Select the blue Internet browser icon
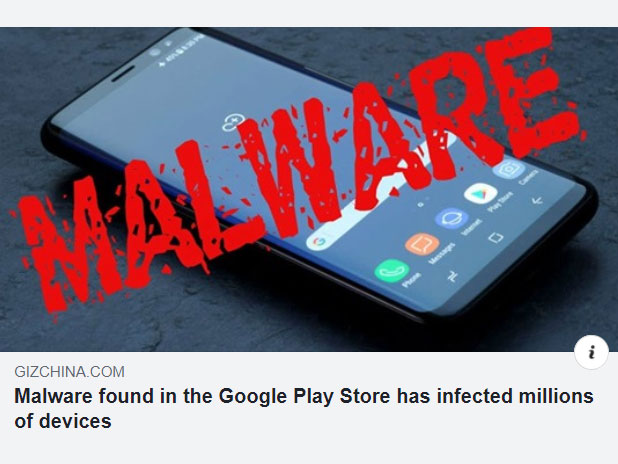This screenshot has height=464, width=618. point(451,218)
